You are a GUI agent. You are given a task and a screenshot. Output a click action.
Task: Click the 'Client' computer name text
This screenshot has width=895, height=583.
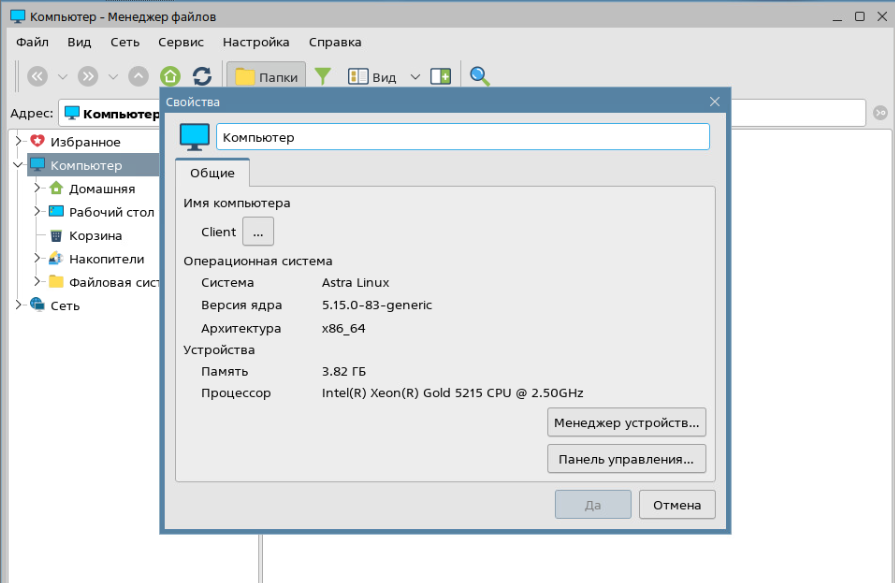pos(218,232)
